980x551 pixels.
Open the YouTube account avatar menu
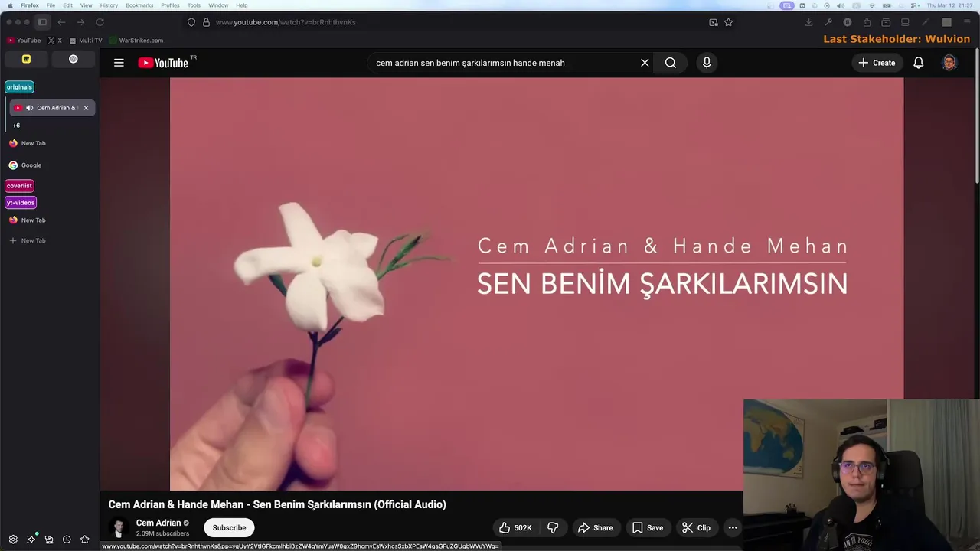click(x=949, y=63)
